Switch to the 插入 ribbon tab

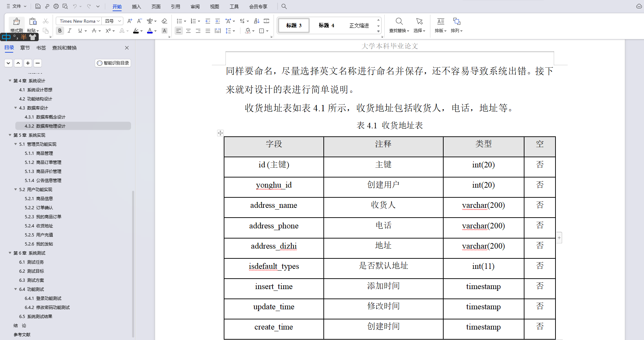(x=136, y=6)
